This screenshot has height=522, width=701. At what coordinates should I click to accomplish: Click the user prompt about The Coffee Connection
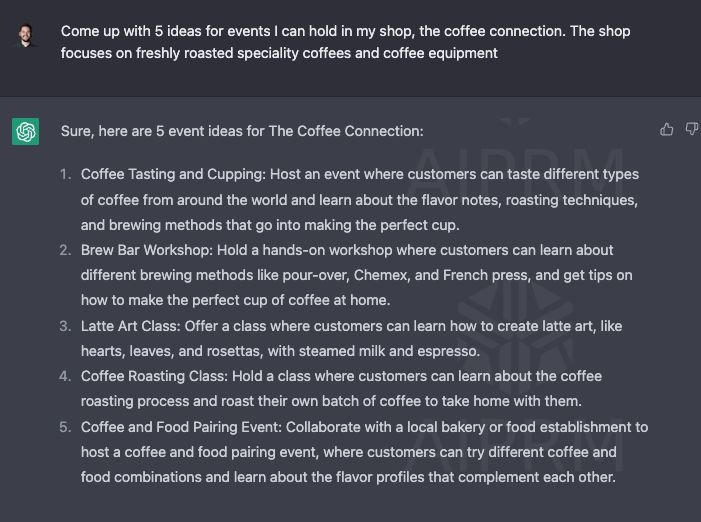pyautogui.click(x=345, y=42)
